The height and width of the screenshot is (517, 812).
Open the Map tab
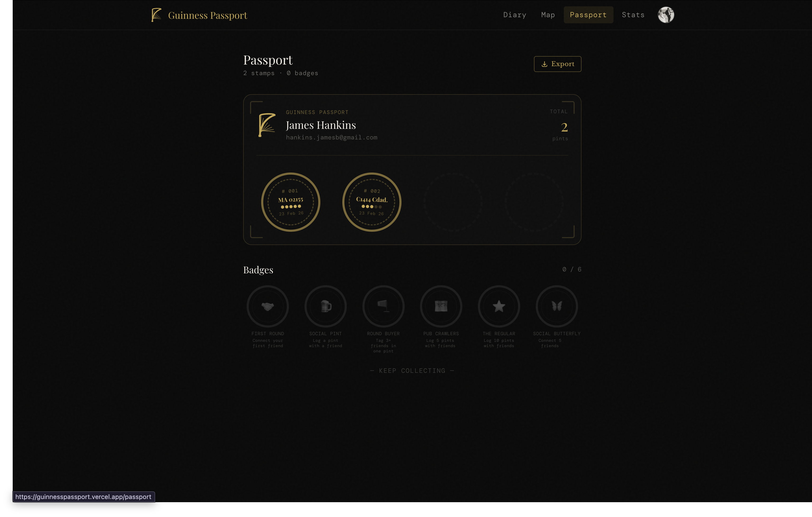point(548,15)
